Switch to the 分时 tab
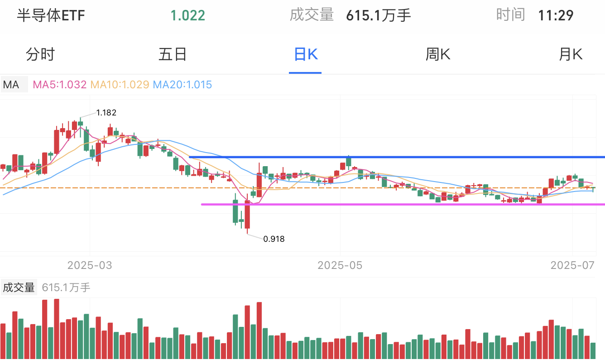This screenshot has width=605, height=364. 40,55
